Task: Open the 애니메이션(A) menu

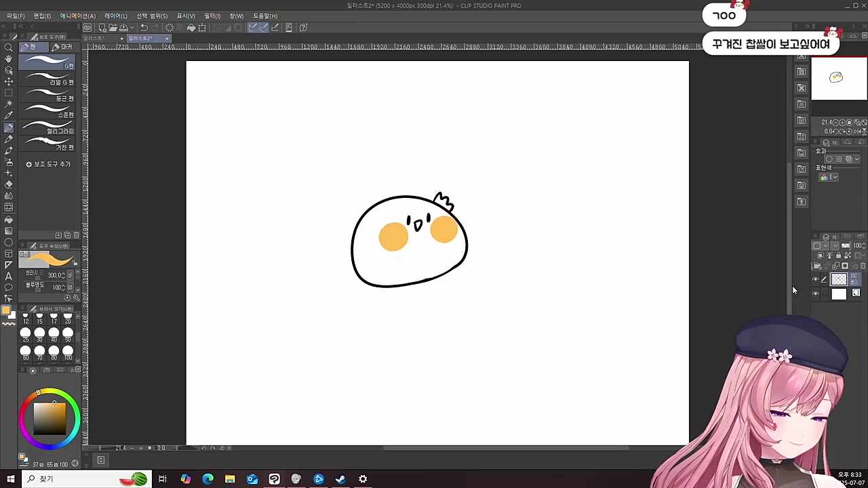Action: pyautogui.click(x=77, y=16)
